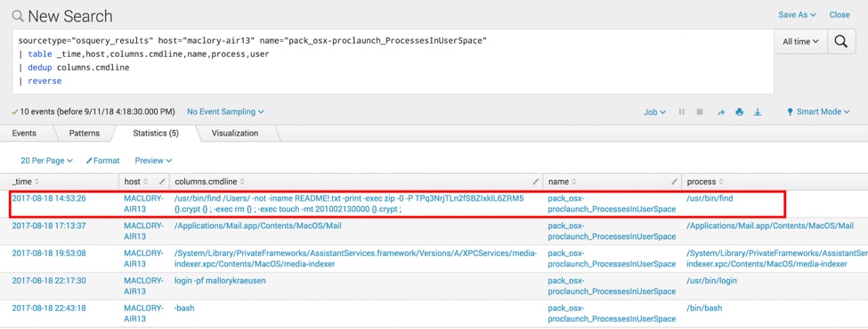Open the Job menu
The width and height of the screenshot is (868, 329).
pyautogui.click(x=654, y=112)
